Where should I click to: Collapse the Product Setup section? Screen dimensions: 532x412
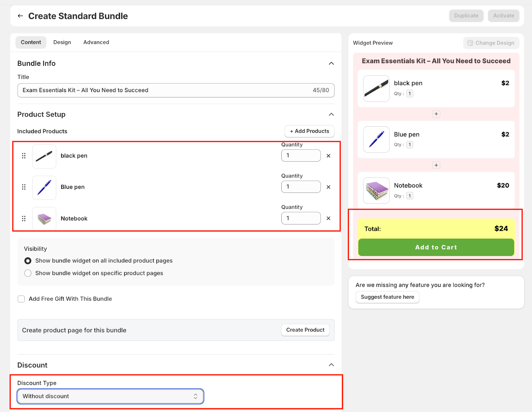331,114
